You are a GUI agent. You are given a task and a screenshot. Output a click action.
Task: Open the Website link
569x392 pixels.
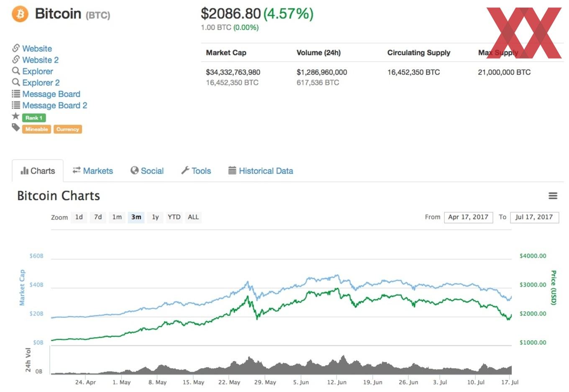pyautogui.click(x=37, y=49)
